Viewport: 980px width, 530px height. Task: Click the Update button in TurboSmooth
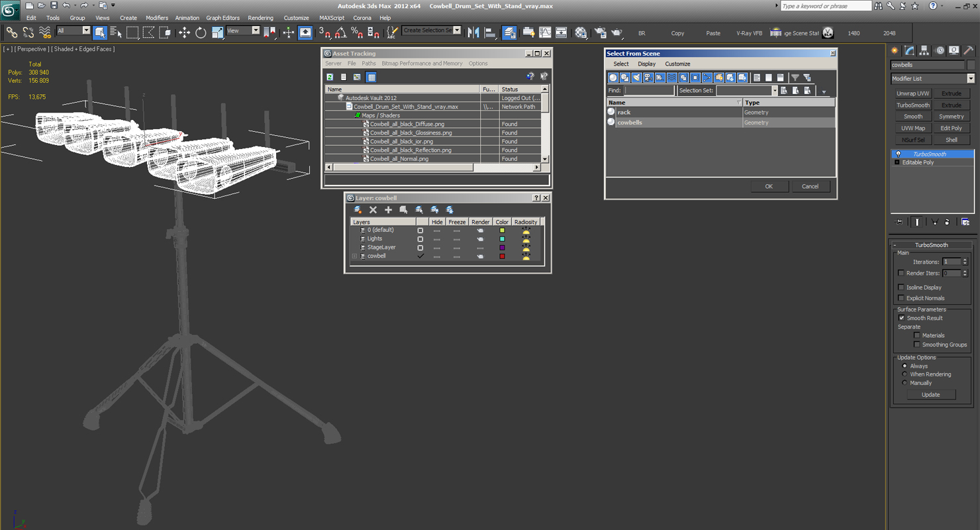pyautogui.click(x=931, y=394)
